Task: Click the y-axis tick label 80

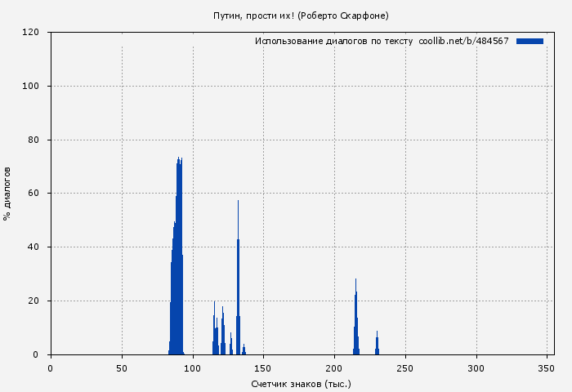Action: pyautogui.click(x=34, y=140)
